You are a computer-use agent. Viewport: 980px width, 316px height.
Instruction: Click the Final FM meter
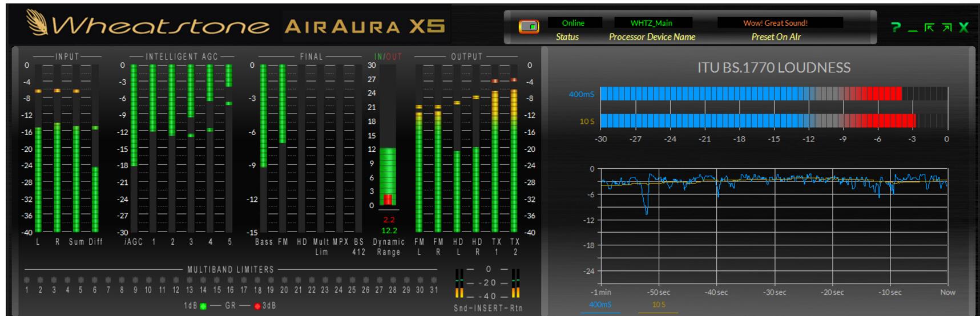click(283, 148)
